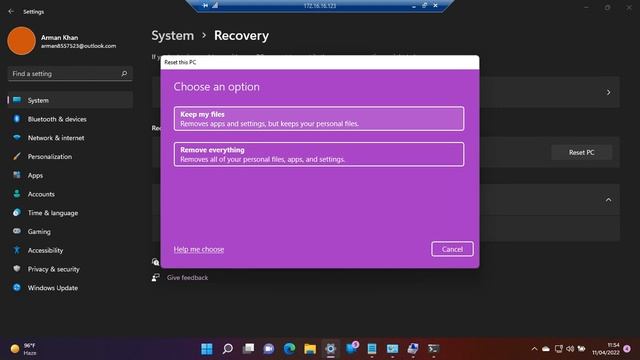This screenshot has height=360, width=640.
Task: Open the terminal app on taskbar
Action: [x=433, y=349]
